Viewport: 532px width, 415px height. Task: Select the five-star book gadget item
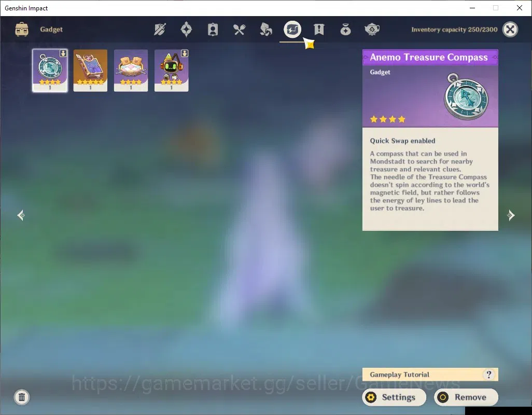pyautogui.click(x=90, y=70)
